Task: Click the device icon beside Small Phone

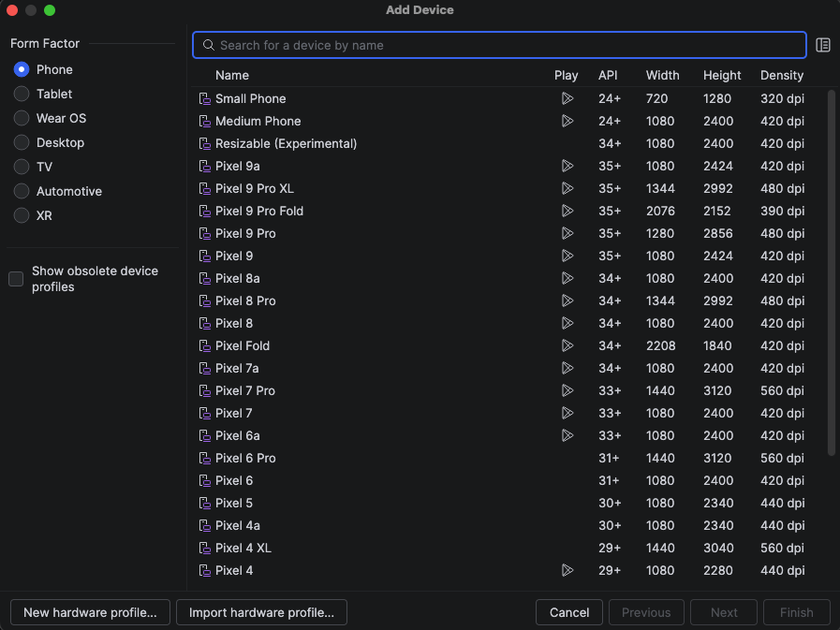Action: pyautogui.click(x=205, y=98)
